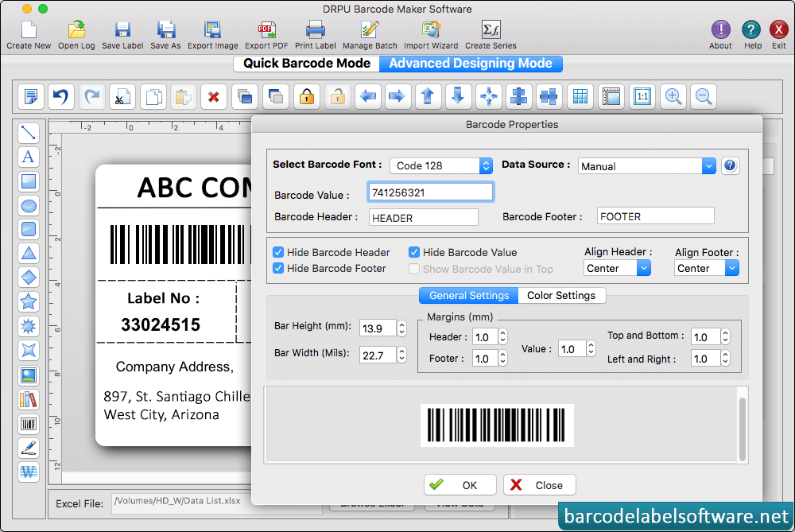Switch to Quick Barcode Mode

click(306, 64)
